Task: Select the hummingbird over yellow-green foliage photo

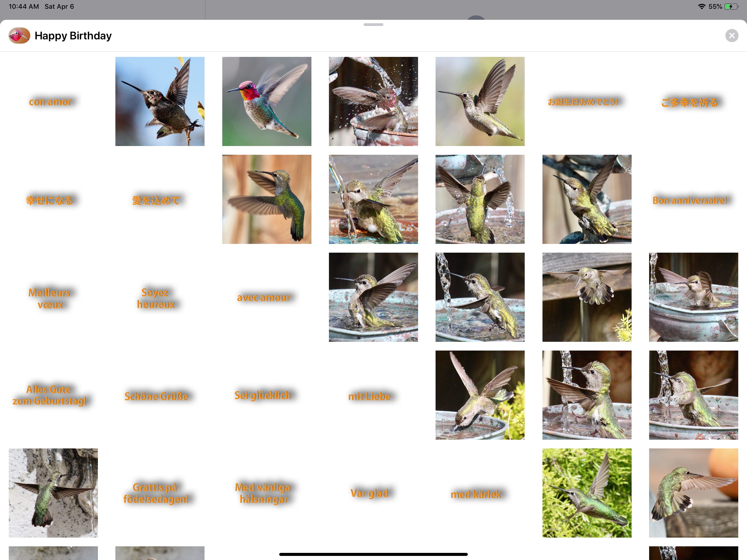Action: (586, 493)
